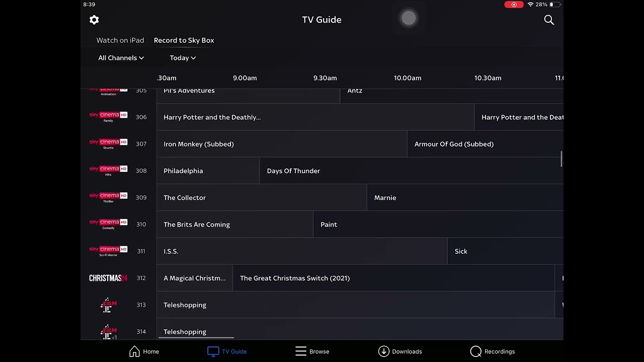Image resolution: width=644 pixels, height=362 pixels.
Task: Click the horizontal scroll indicator at bottom
Action: tap(197, 338)
